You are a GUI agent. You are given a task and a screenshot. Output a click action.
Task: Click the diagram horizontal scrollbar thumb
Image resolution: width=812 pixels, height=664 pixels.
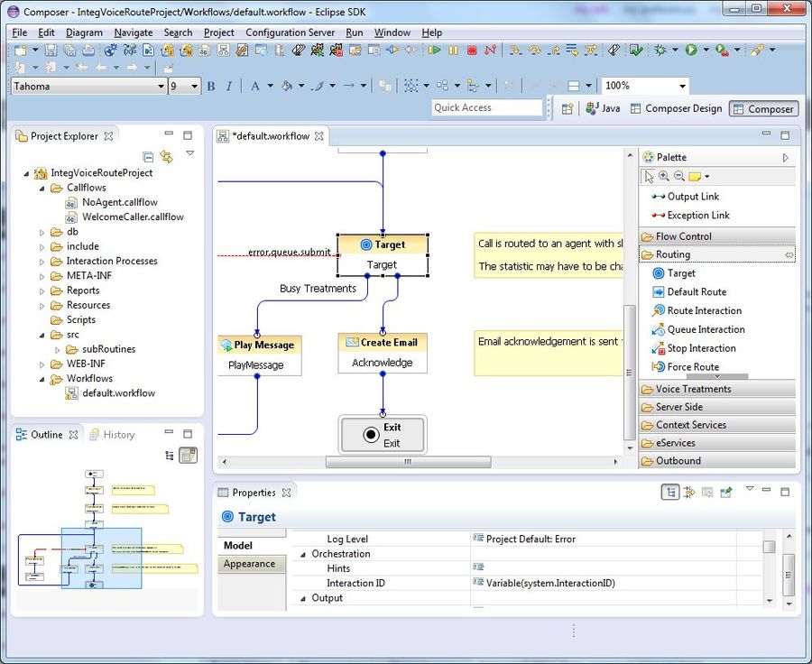click(x=408, y=462)
